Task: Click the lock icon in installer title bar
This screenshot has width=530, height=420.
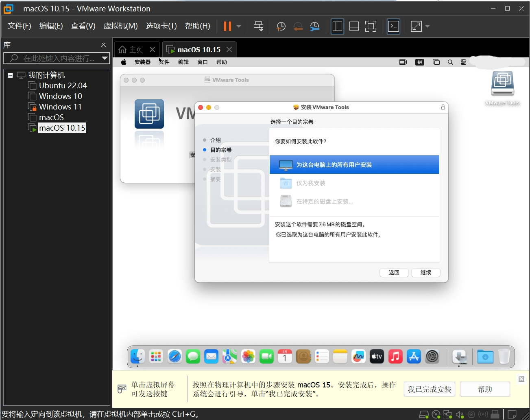Action: 443,107
